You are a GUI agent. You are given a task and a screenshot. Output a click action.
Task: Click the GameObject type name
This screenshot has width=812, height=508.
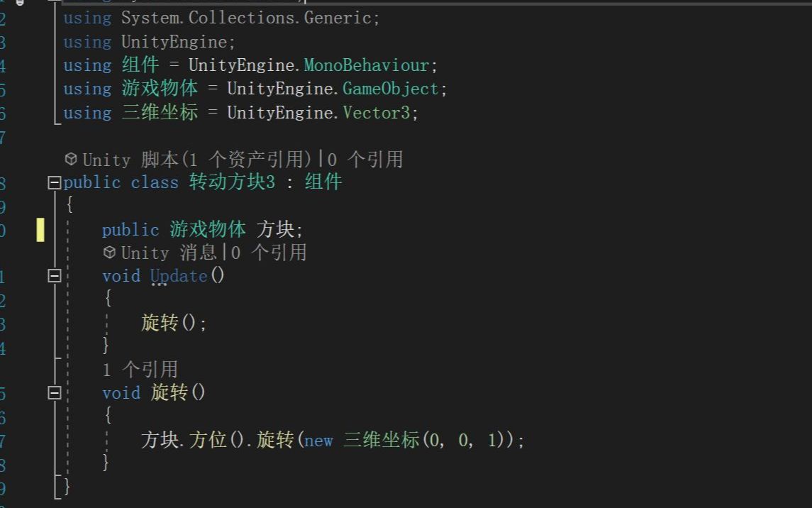[391, 89]
